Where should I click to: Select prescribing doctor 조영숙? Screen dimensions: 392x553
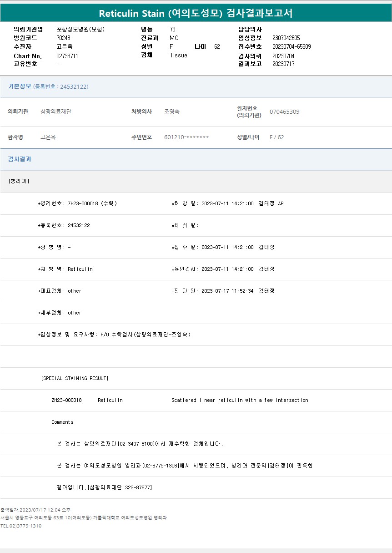point(172,112)
